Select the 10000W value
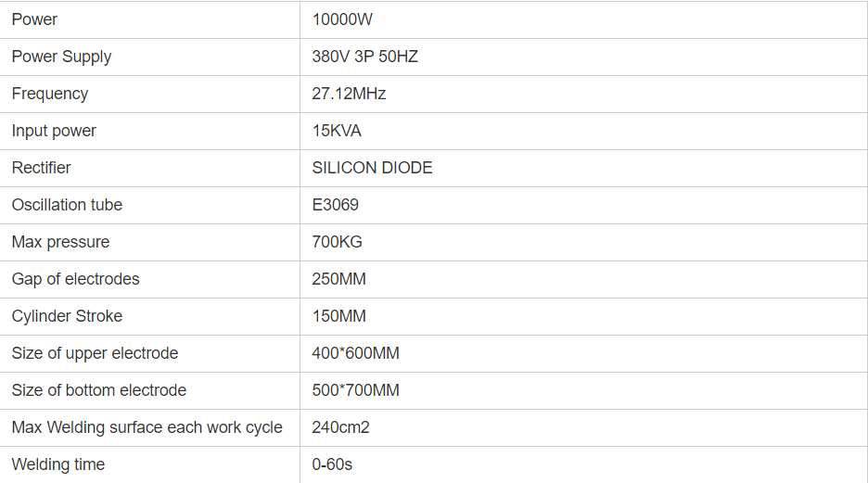 point(342,19)
